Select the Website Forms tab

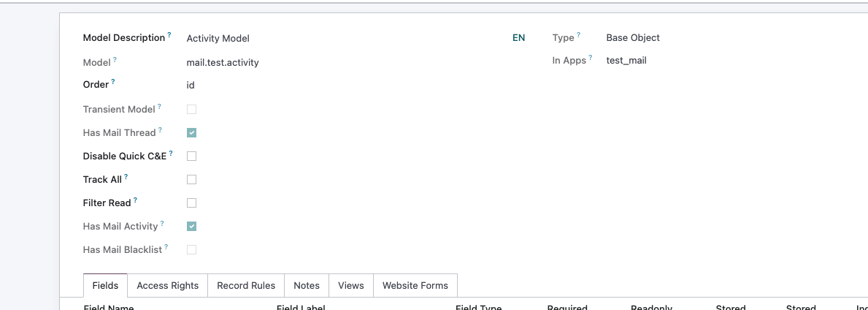(x=415, y=286)
